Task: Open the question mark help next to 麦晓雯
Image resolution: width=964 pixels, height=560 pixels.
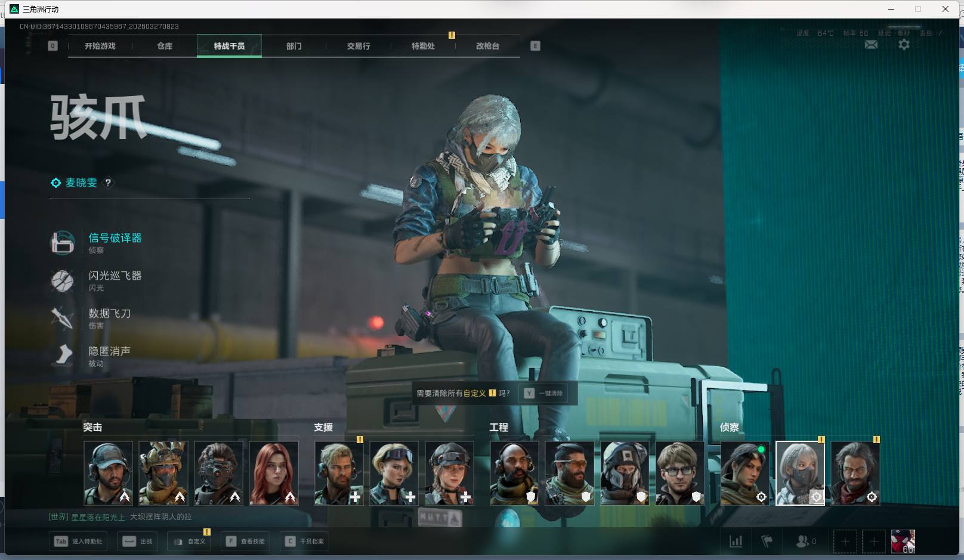Action: point(108,183)
